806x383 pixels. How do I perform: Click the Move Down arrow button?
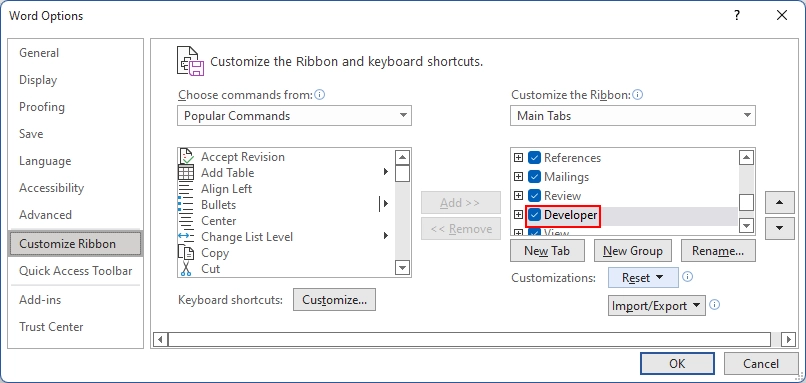coord(779,228)
